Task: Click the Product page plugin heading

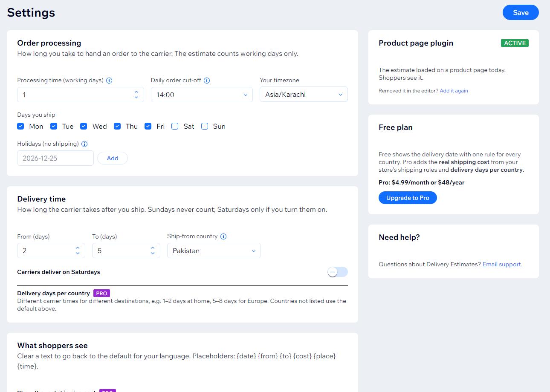Action: pos(416,43)
